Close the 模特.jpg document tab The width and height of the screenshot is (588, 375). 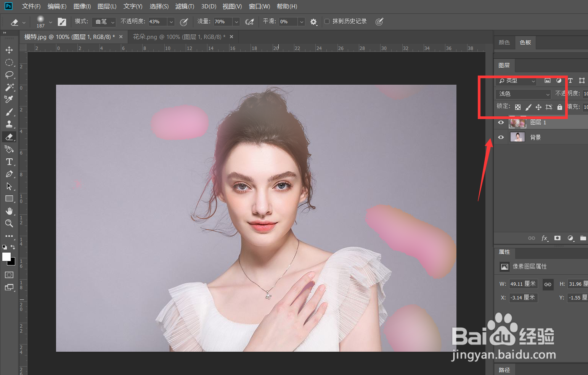click(121, 37)
